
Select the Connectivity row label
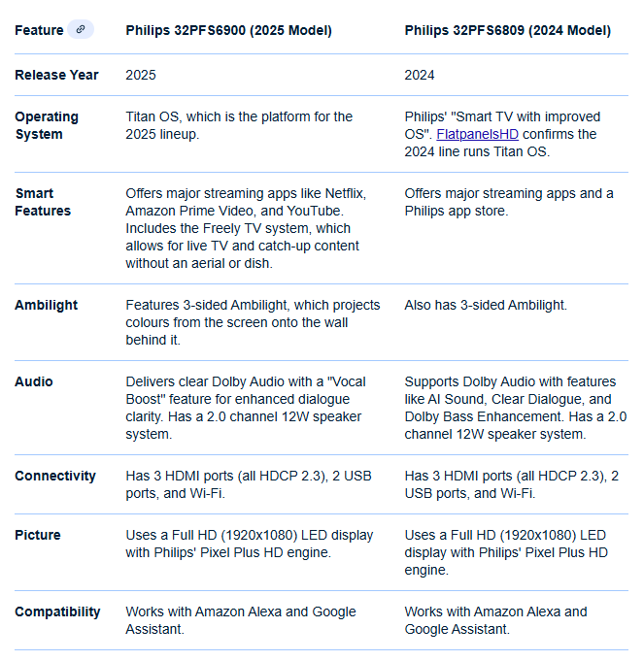point(55,476)
